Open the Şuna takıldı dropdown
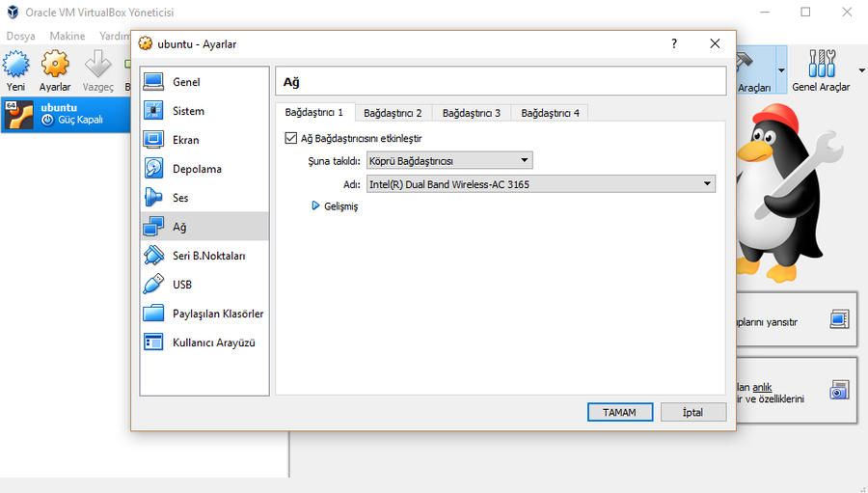868x493 pixels. pyautogui.click(x=449, y=160)
